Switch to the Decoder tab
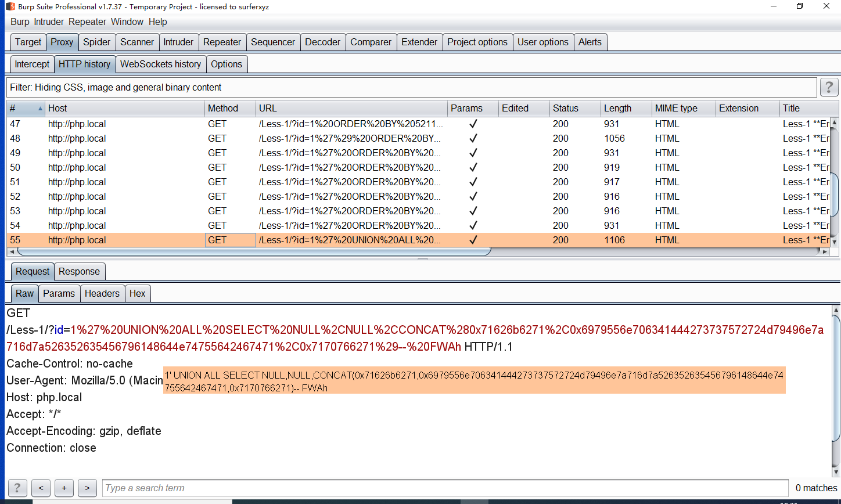Viewport: 841px width, 504px height. [x=323, y=42]
